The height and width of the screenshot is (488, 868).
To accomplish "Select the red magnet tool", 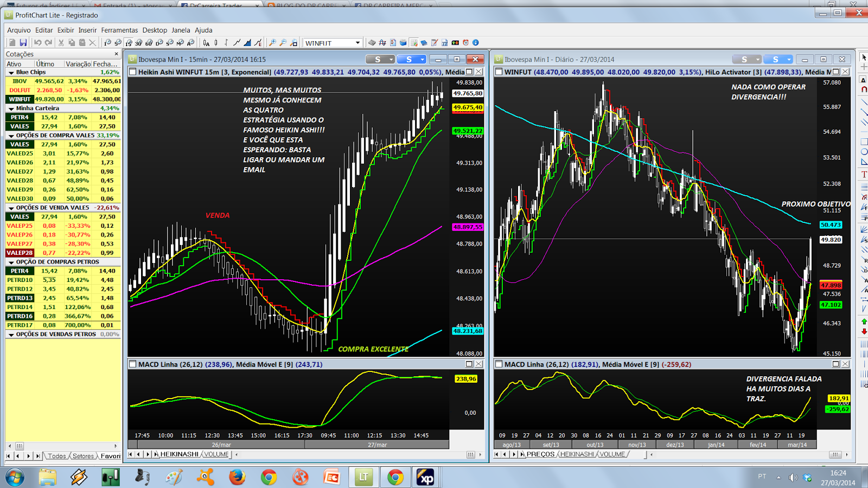I will 864,89.
